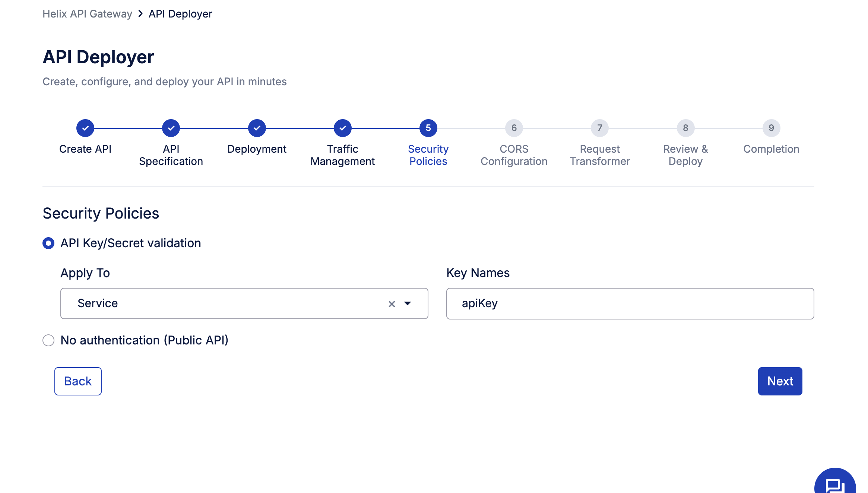Click the Traffic Management step checkmark icon
Viewport: 868px width, 493px height.
[x=343, y=128]
